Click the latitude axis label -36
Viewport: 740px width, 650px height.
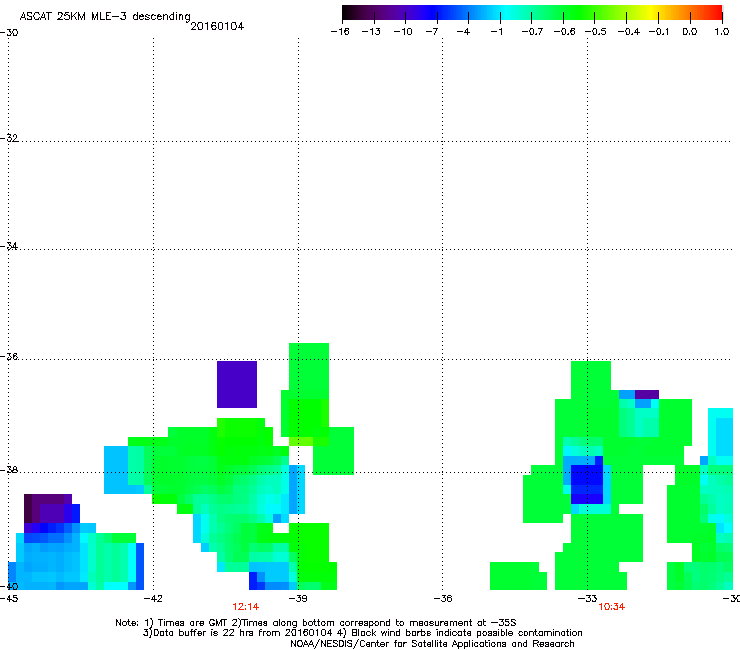pyautogui.click(x=9, y=356)
